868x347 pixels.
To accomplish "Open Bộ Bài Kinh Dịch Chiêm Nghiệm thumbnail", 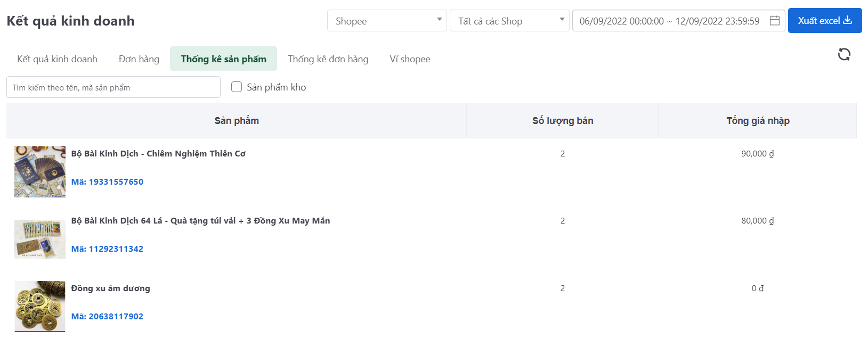I will pos(40,172).
